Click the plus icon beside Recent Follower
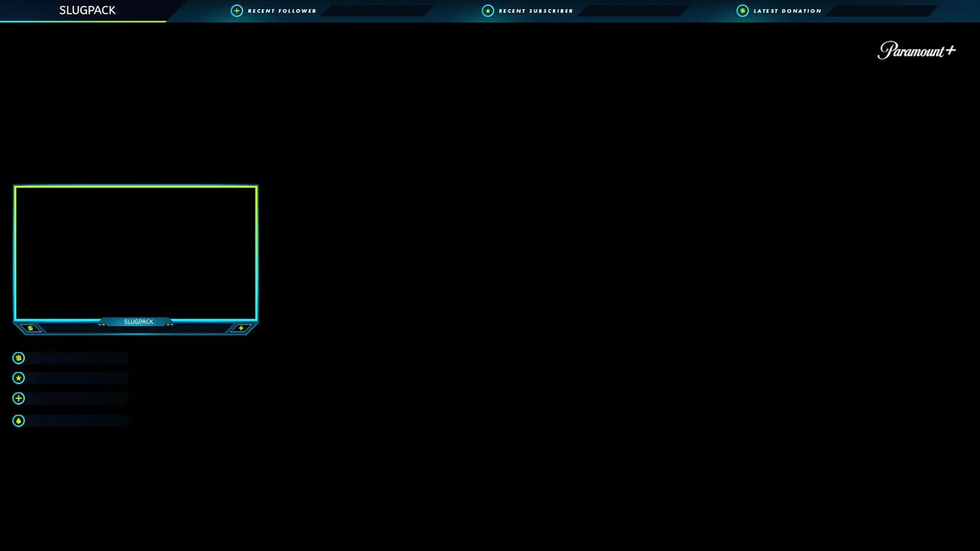The height and width of the screenshot is (551, 980). pyautogui.click(x=237, y=11)
